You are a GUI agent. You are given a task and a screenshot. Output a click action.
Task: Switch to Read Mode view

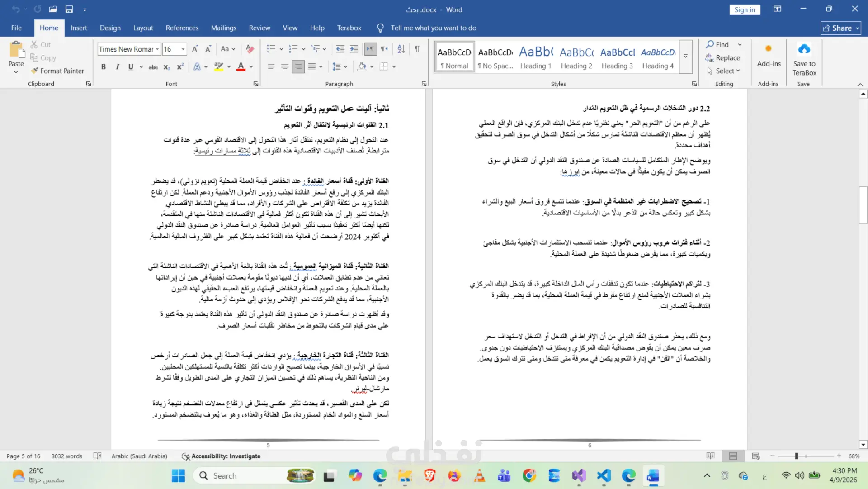[710, 456]
